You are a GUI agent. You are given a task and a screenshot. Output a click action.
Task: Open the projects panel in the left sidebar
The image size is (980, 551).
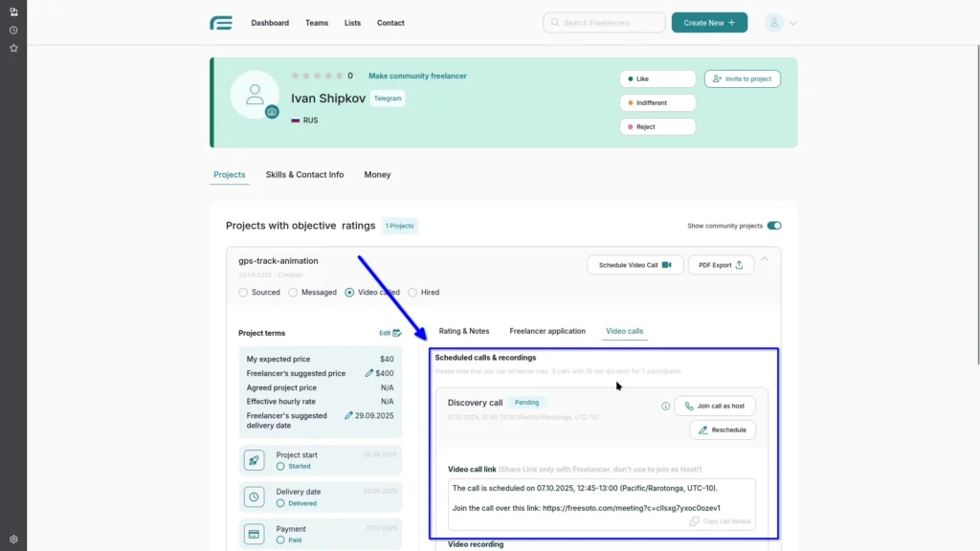13,11
